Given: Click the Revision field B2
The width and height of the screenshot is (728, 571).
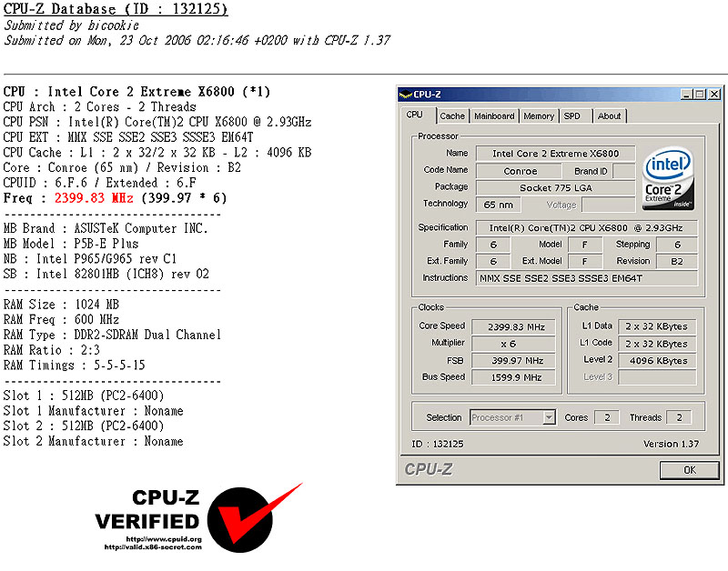Looking at the screenshot, I should point(676,261).
